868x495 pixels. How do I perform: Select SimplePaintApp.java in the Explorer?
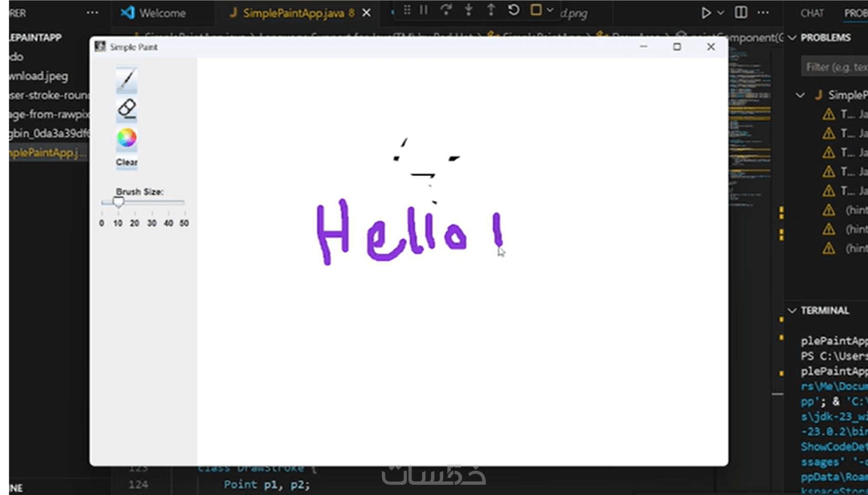(48, 153)
